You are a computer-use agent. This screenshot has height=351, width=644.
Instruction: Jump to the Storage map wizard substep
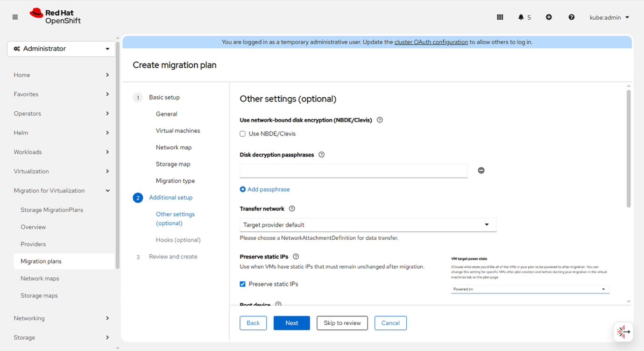point(173,164)
